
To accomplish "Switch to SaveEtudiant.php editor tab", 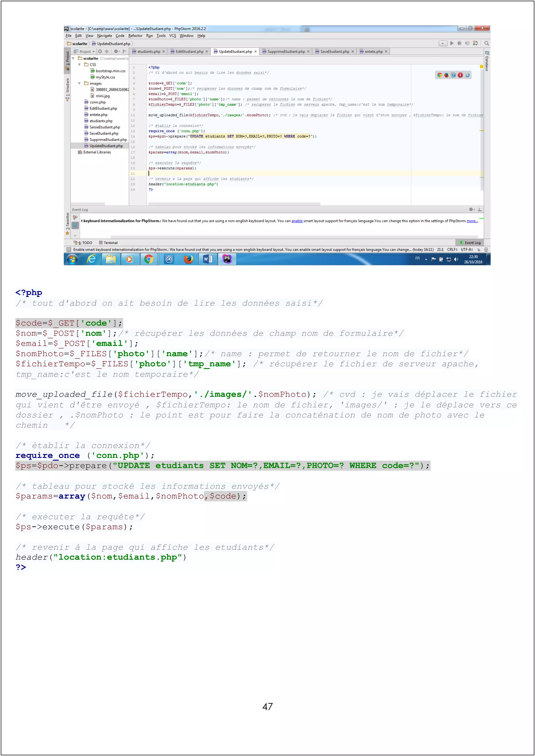I will click(334, 51).
